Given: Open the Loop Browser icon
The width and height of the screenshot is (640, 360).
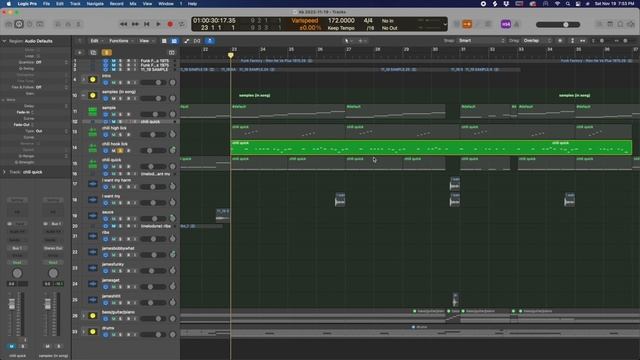Looking at the screenshot, I should point(620,24).
